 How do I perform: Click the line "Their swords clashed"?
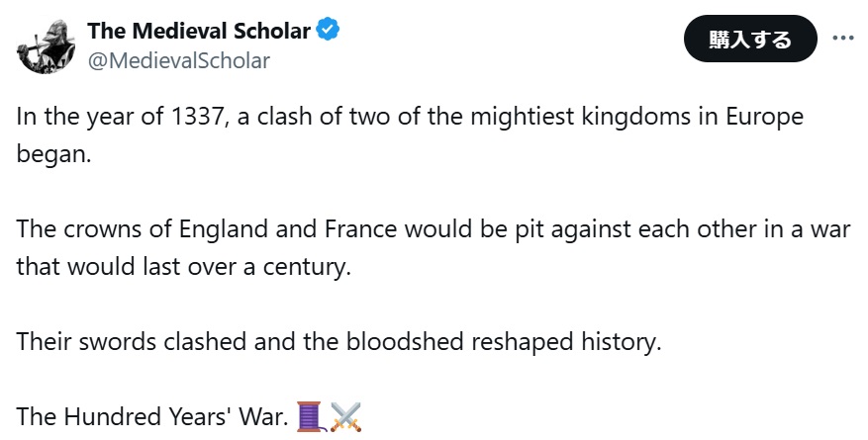pyautogui.click(x=338, y=341)
